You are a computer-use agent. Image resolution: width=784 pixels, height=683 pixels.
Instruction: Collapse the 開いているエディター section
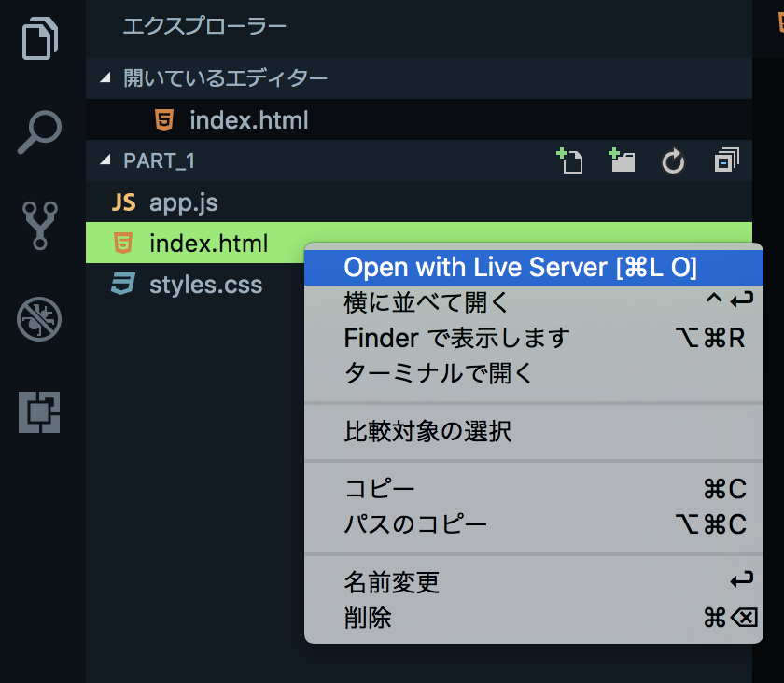pos(105,78)
